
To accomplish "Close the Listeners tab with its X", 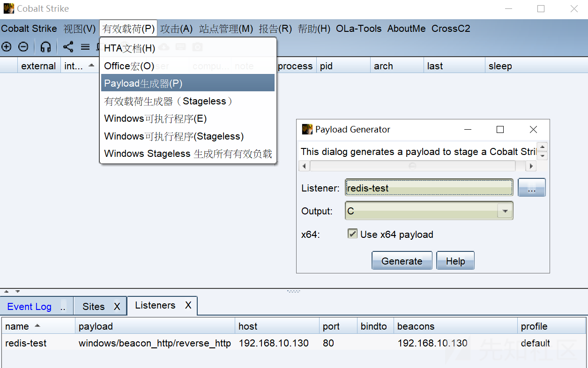I will [x=188, y=305].
